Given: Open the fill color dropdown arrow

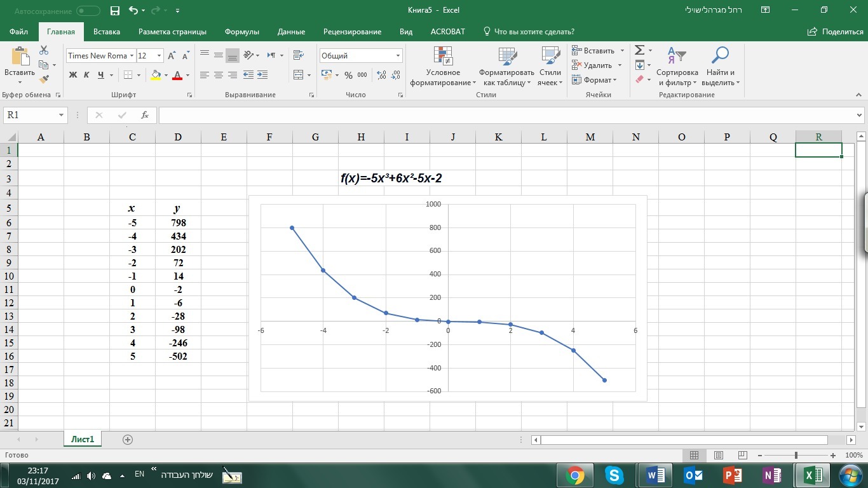Looking at the screenshot, I should coord(166,75).
